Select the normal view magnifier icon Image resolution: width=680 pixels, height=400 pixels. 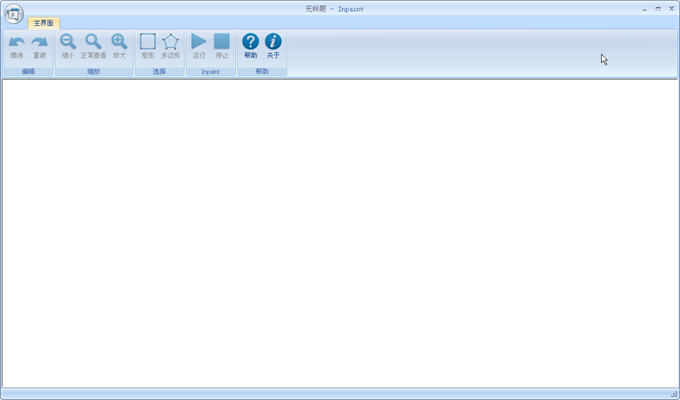93,42
